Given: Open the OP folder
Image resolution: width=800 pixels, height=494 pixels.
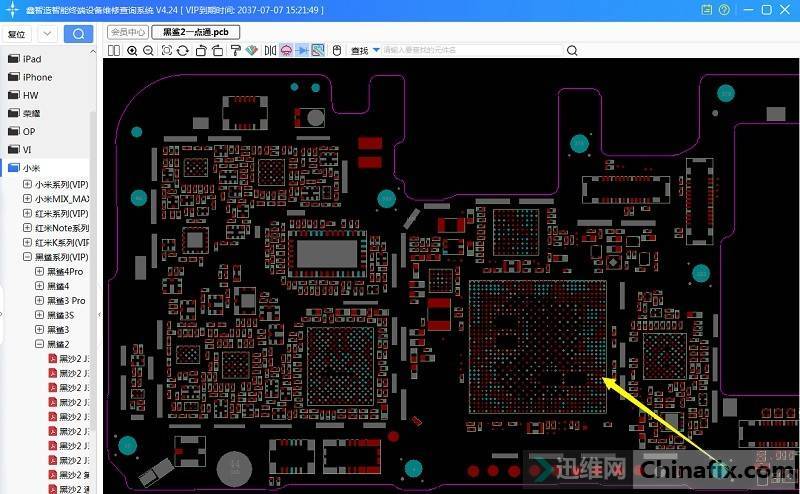Looking at the screenshot, I should (29, 131).
